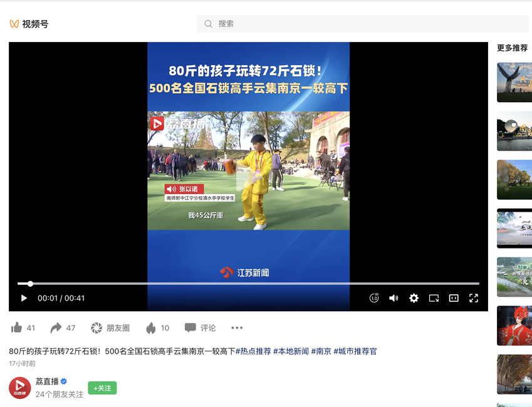532x407 pixels.
Task: Go to 视频号 home via logo
Action: (29, 24)
